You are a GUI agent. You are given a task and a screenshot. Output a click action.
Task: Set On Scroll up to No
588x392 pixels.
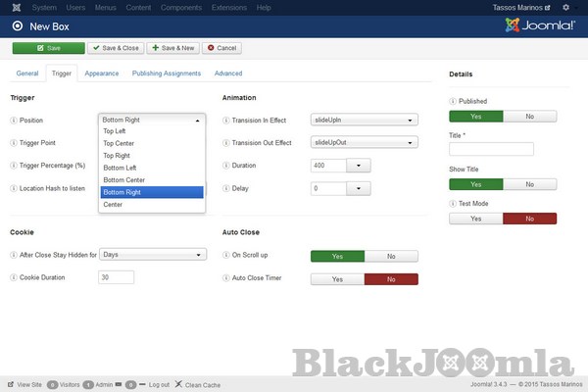pyautogui.click(x=391, y=256)
